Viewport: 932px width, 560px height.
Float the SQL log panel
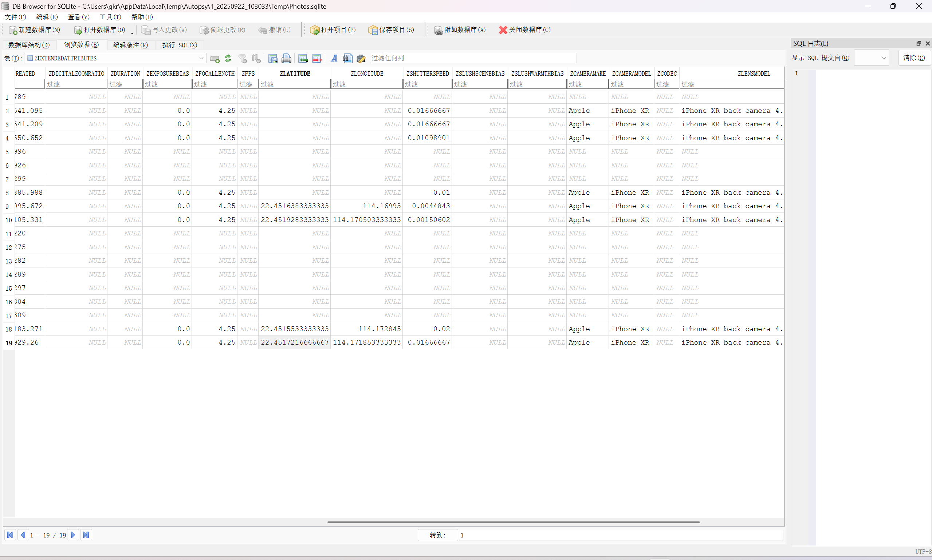click(919, 43)
